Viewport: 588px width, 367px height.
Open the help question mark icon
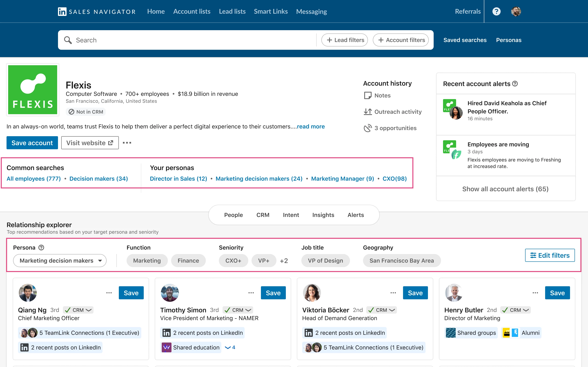coord(496,11)
